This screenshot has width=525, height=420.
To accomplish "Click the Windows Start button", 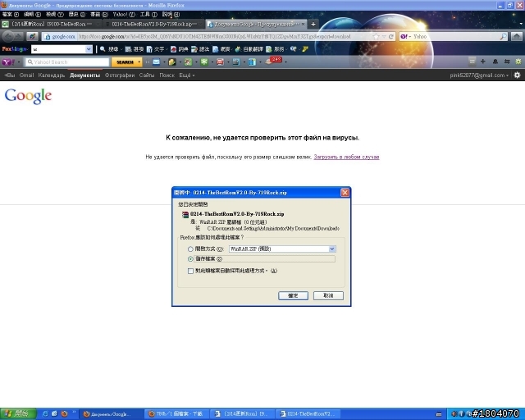I will pos(18,414).
